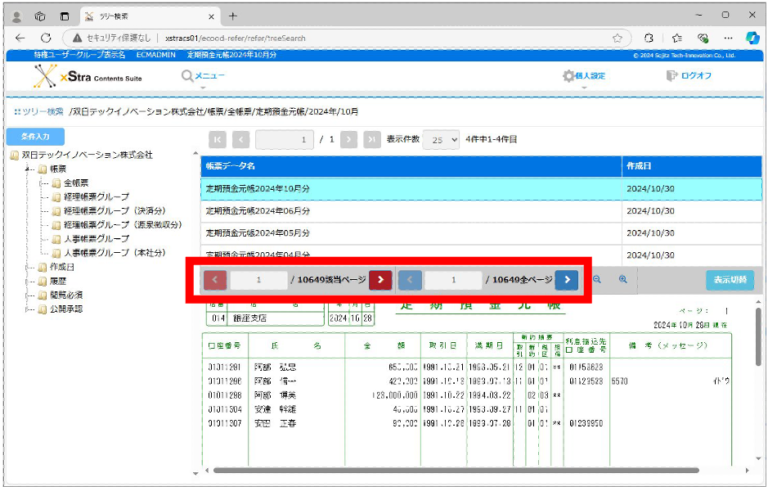Zoom in the document preview
The image size is (768, 487).
click(622, 280)
